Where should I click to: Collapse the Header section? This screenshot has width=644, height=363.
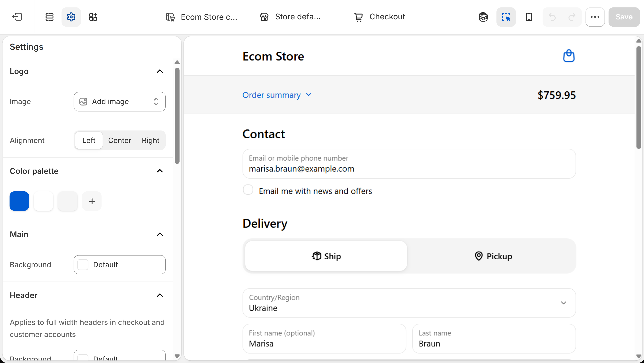(160, 295)
